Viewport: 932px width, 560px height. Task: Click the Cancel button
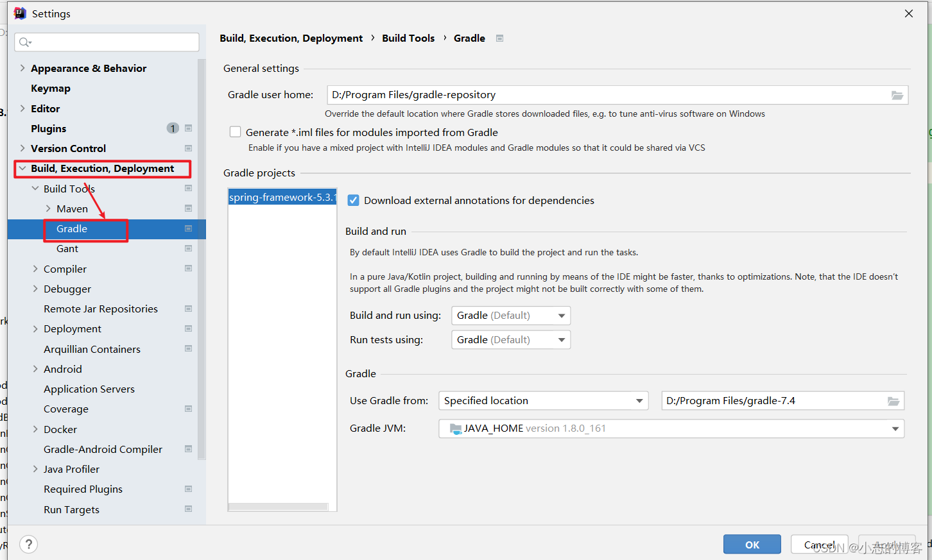(820, 545)
